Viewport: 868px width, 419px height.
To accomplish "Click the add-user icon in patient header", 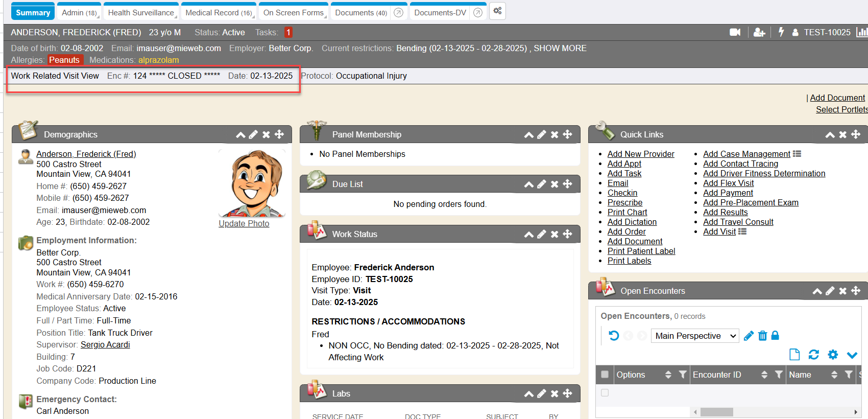I will (x=759, y=32).
